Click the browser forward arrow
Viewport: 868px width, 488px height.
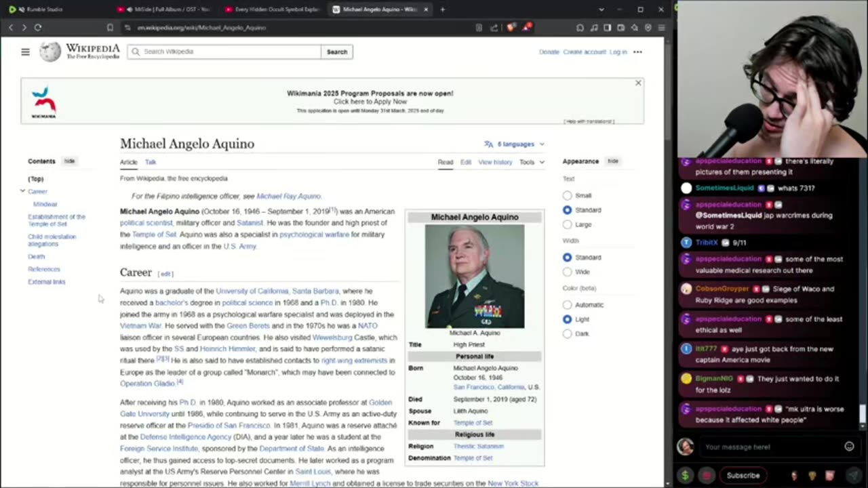(x=24, y=28)
